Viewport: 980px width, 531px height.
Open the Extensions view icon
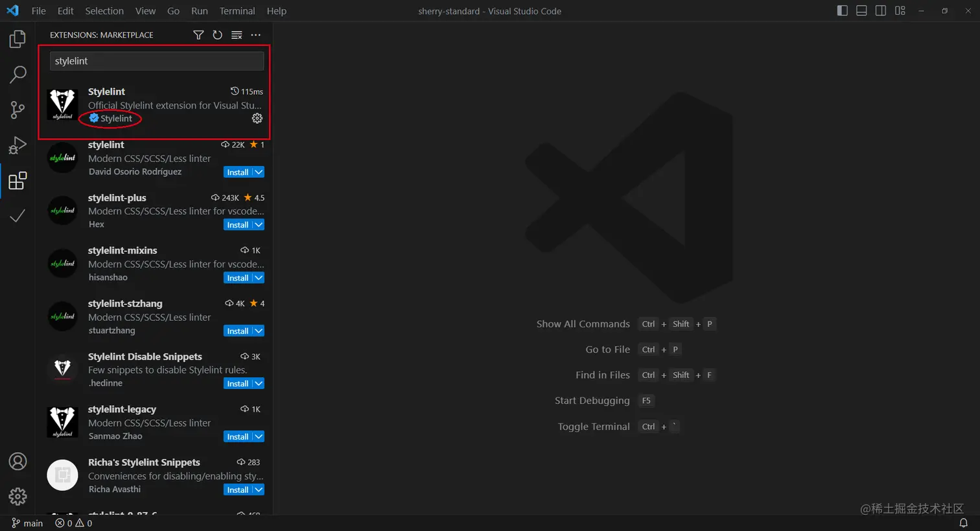[17, 180]
